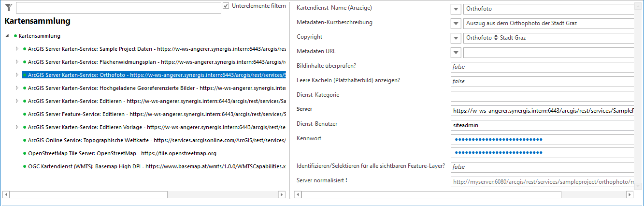Screen dimensions: 644x206
Task: Focus the tree filter text box
Action: [118, 7]
